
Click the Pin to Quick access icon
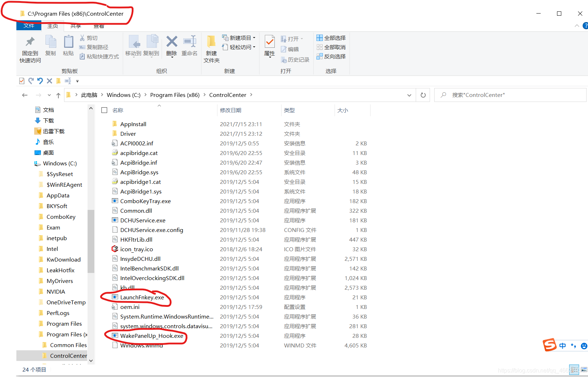pos(30,42)
